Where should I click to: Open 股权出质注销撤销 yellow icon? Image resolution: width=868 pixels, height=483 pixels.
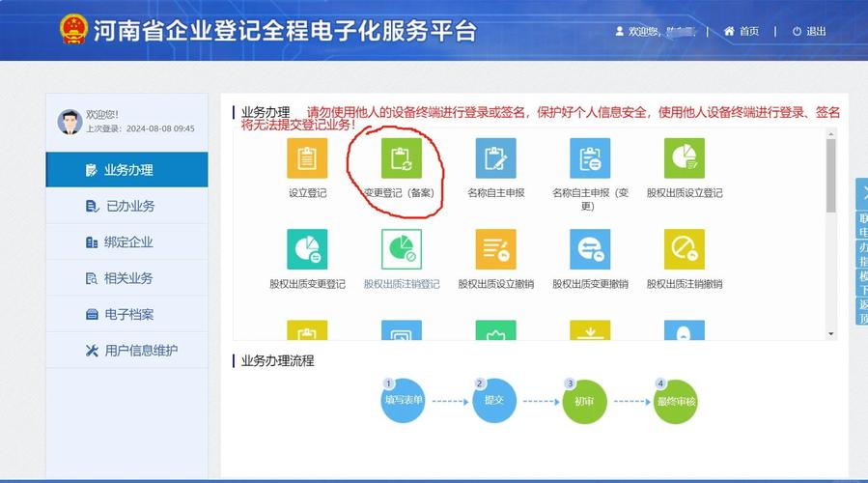(685, 249)
